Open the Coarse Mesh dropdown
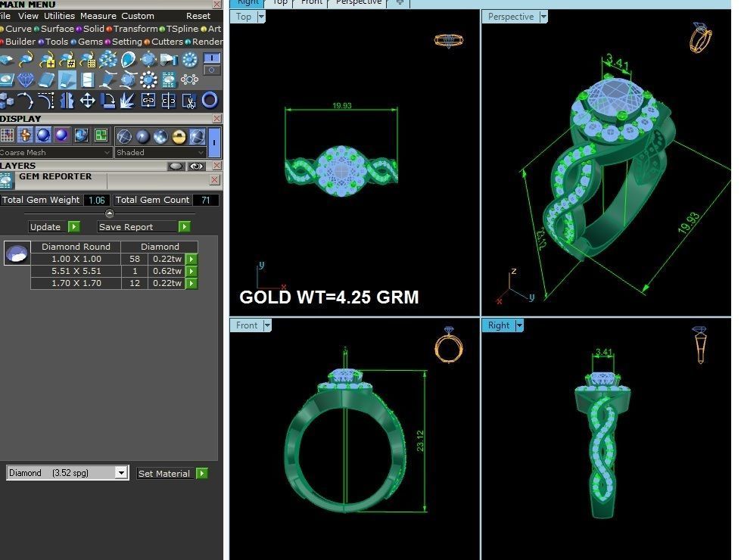The width and height of the screenshot is (741, 560). (56, 153)
